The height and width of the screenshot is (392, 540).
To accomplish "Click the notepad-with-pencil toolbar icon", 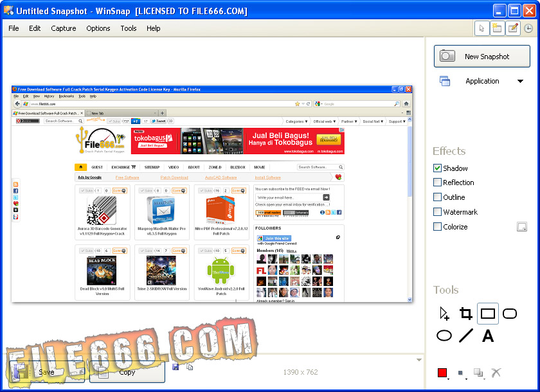I will 513,28.
